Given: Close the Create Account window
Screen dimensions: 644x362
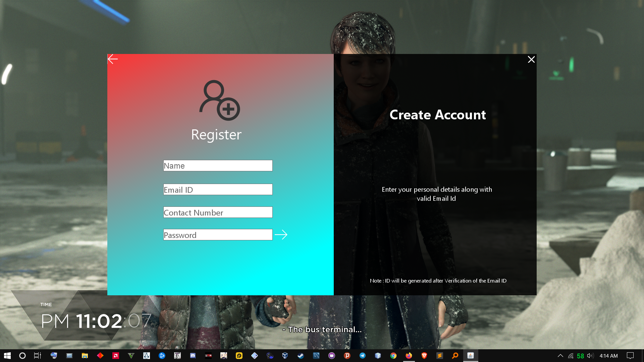Looking at the screenshot, I should pos(531,60).
